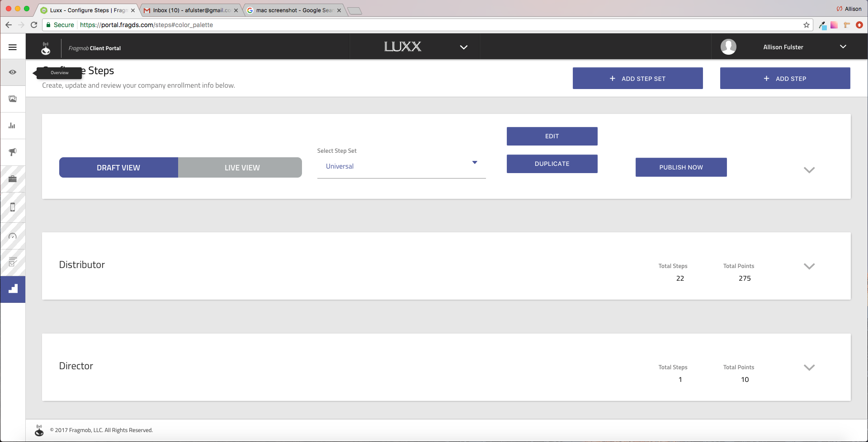Close the mac screenshot Google tab
868x442 pixels.
pyautogui.click(x=339, y=10)
